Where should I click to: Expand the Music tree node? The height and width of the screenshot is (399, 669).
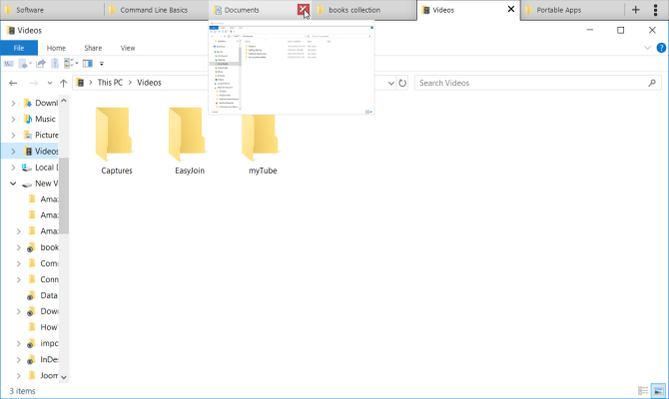click(13, 119)
